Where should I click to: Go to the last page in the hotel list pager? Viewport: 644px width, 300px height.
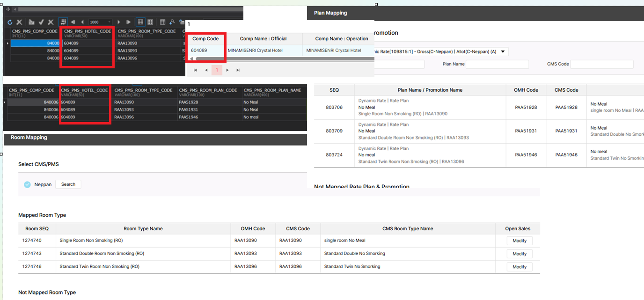(238, 70)
